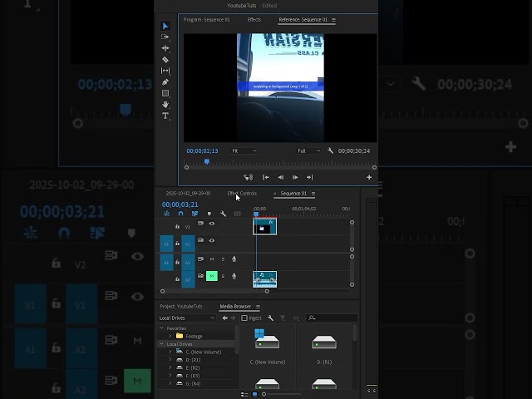Expand the E: (R2) drive

(x=170, y=367)
